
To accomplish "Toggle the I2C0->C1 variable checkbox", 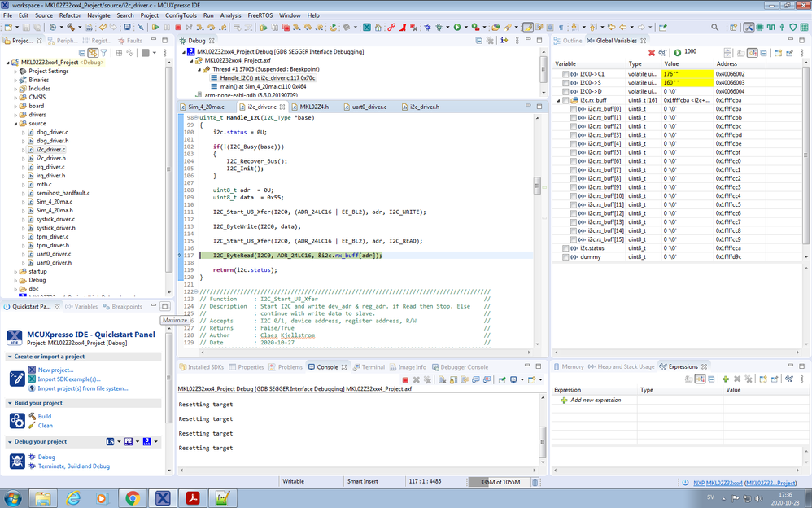I will [x=565, y=74].
